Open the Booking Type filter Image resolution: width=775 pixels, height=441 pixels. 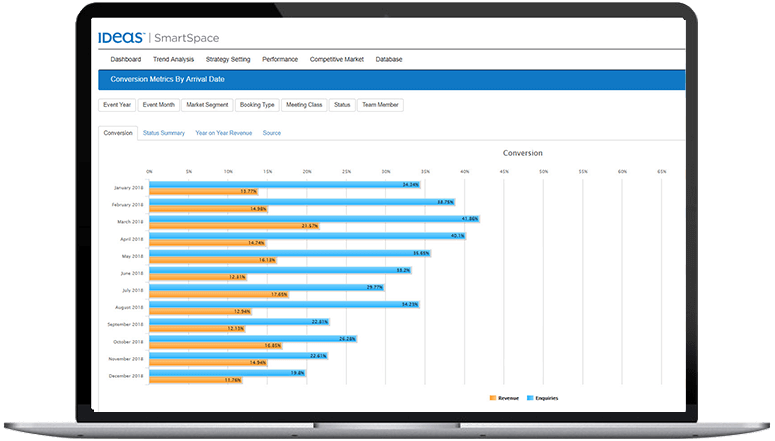click(x=257, y=105)
